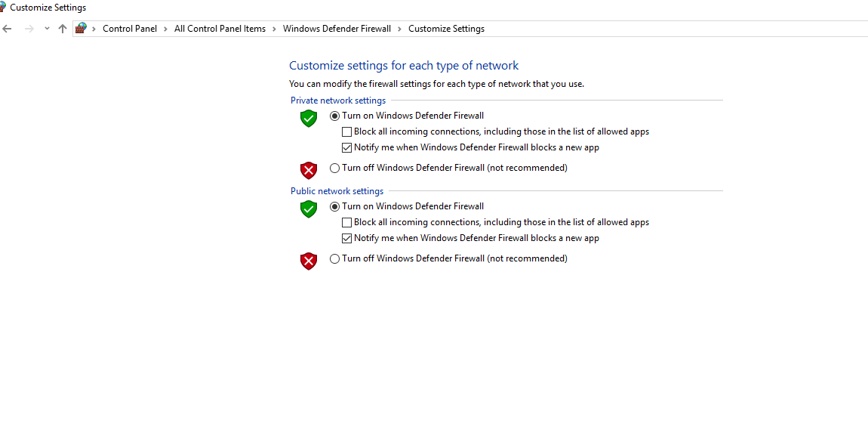
Task: Expand the chevron after Control Panel breadcrumb
Action: [165, 28]
